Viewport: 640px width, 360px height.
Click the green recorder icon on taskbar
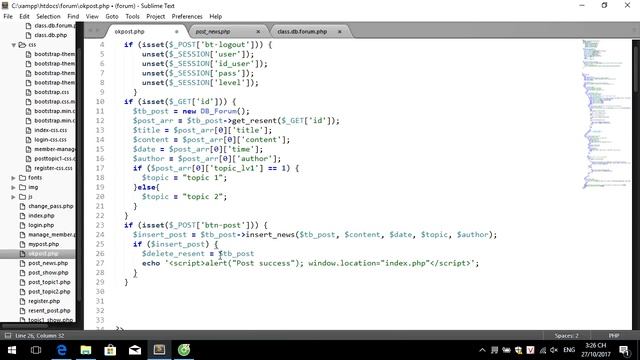pyautogui.click(x=184, y=350)
